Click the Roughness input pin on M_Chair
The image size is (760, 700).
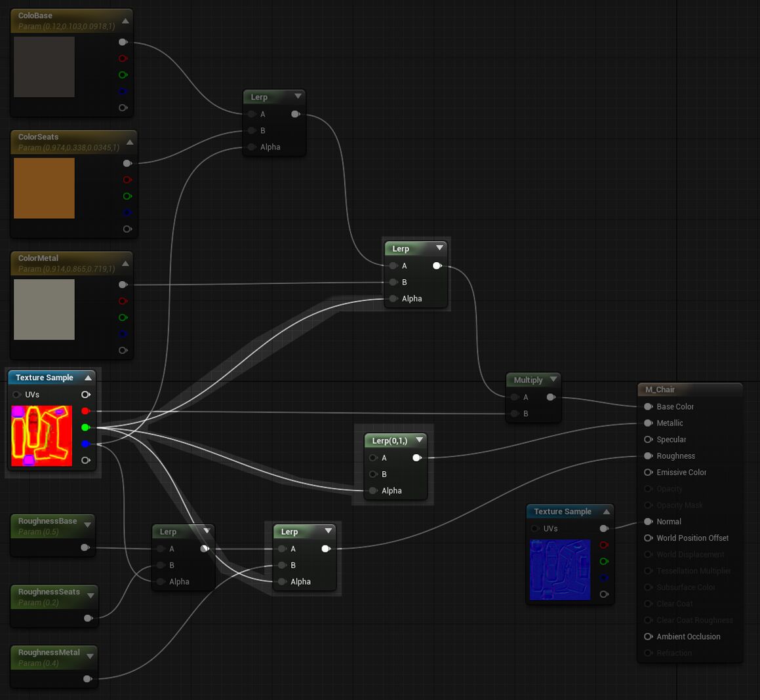[x=649, y=456]
